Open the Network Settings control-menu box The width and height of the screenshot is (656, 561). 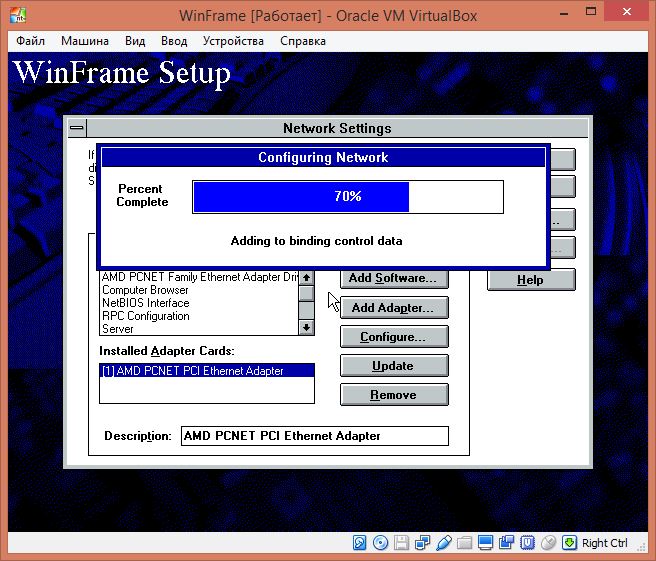[77, 128]
